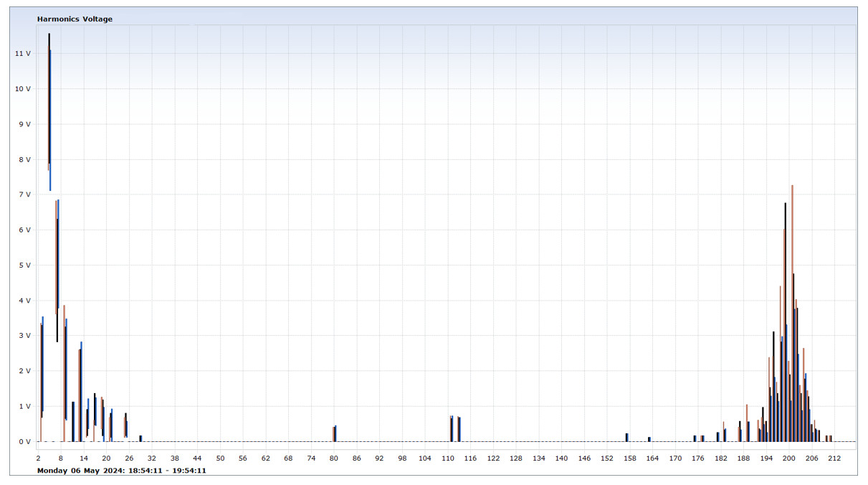Image resolution: width=868 pixels, height=485 pixels.
Task: Click harmonic number 92 on the x-axis
Action: (x=379, y=458)
